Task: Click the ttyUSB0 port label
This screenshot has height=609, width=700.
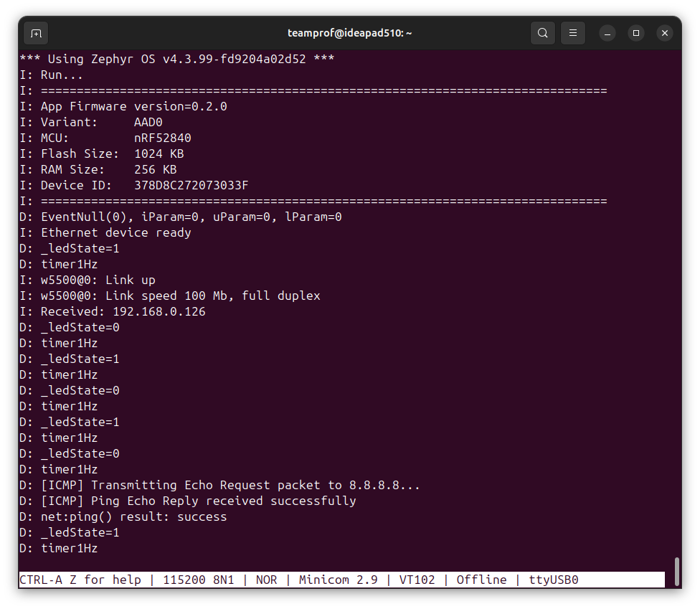Action: [x=554, y=580]
